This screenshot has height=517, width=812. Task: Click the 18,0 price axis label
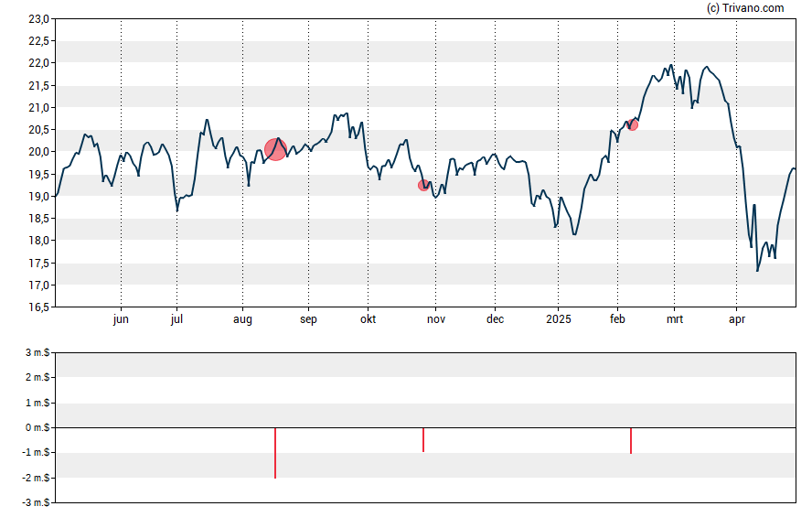[x=38, y=241]
